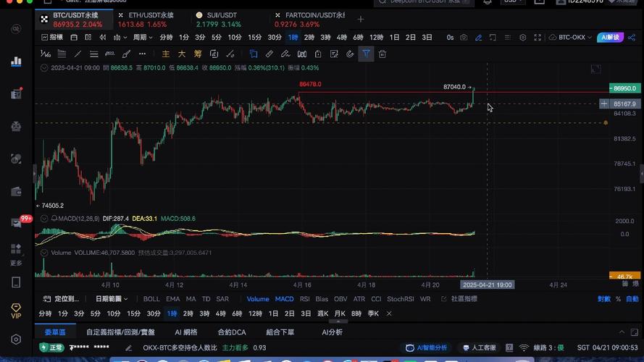Toggle the BOLL indicator overlay
Viewport: 644px width, 362px height.
pos(151,299)
